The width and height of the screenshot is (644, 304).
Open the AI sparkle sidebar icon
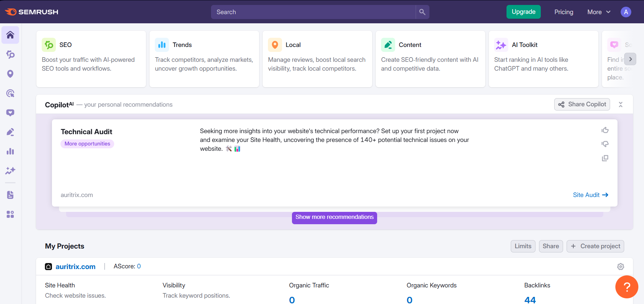coord(10,171)
